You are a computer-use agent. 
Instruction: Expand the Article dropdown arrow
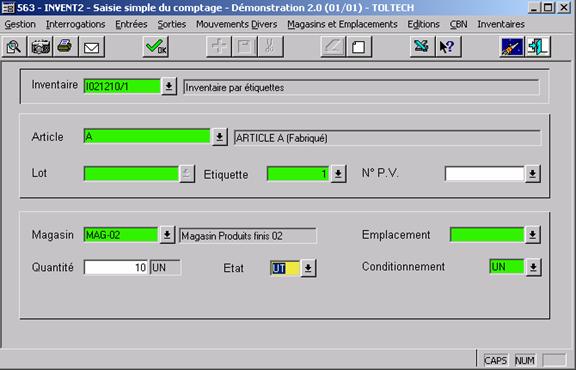[x=220, y=137]
